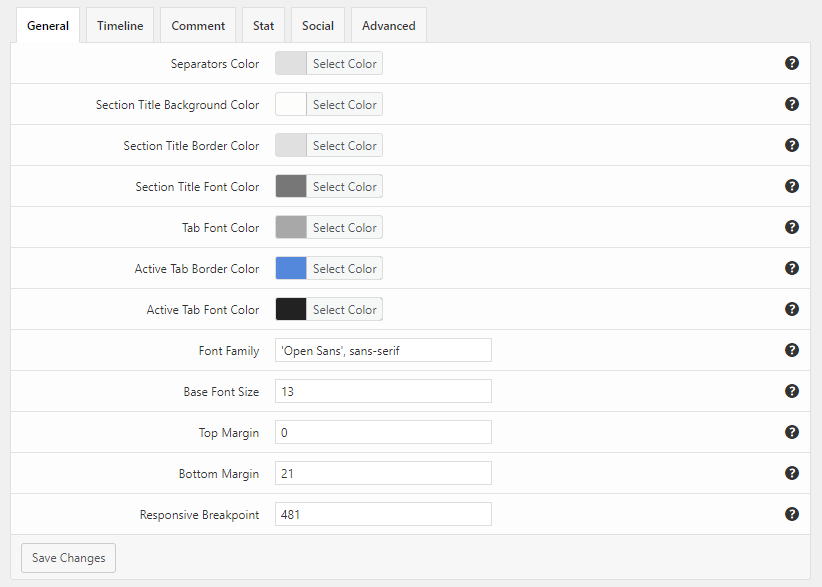Open help tooltip for Section Title Font Color
The image size is (822, 587).
click(792, 186)
